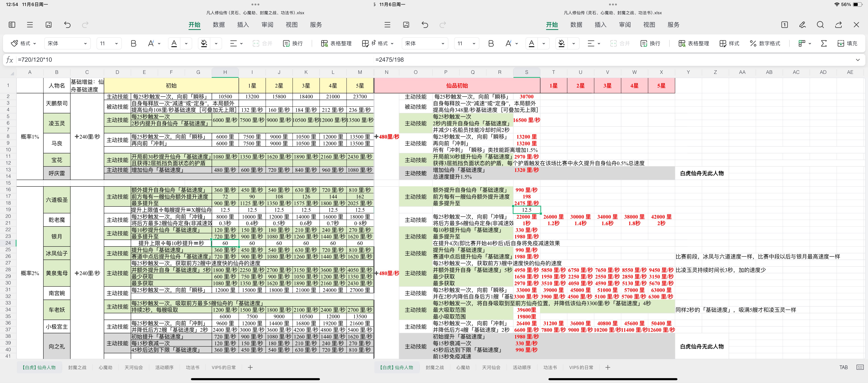
Task: Open freeze panes dropdown in right window
Action: click(805, 43)
